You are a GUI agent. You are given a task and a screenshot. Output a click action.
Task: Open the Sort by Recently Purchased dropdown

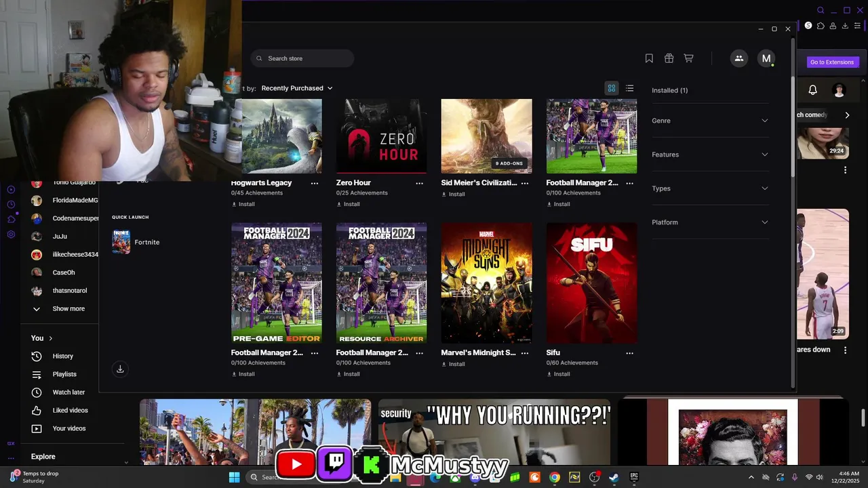point(296,88)
